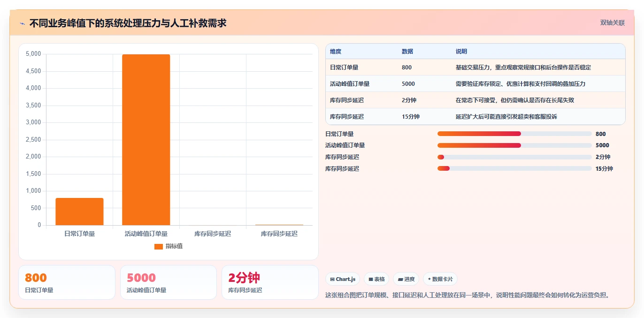
Task: Click the description starting with 基础交易压力
Action: (523, 68)
